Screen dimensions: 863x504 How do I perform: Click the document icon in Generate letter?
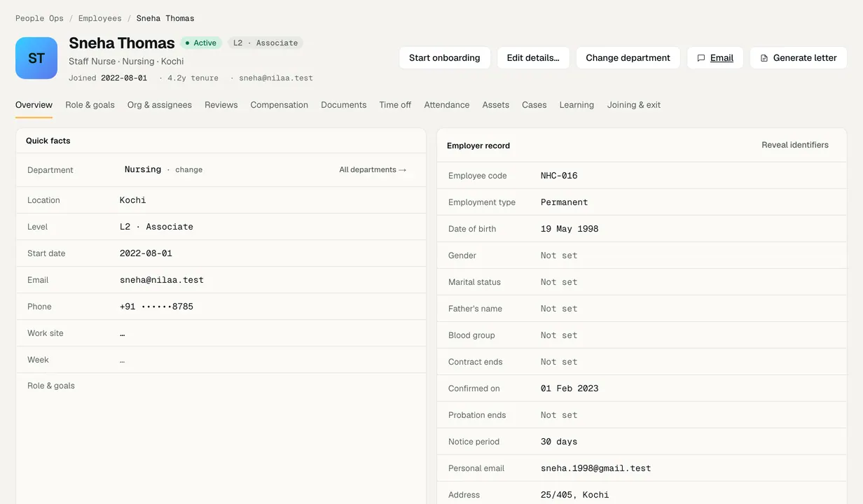tap(764, 58)
